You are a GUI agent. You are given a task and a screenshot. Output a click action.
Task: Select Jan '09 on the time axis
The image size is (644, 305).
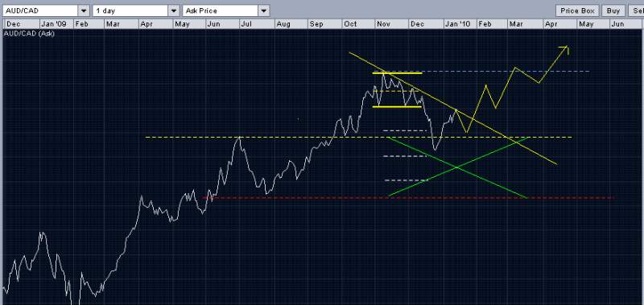[54, 24]
